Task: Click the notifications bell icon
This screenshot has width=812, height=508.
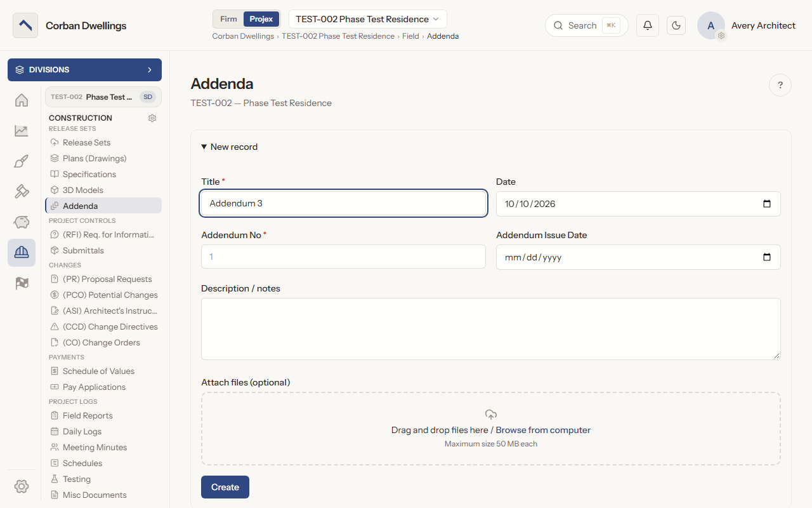Action: click(x=648, y=25)
